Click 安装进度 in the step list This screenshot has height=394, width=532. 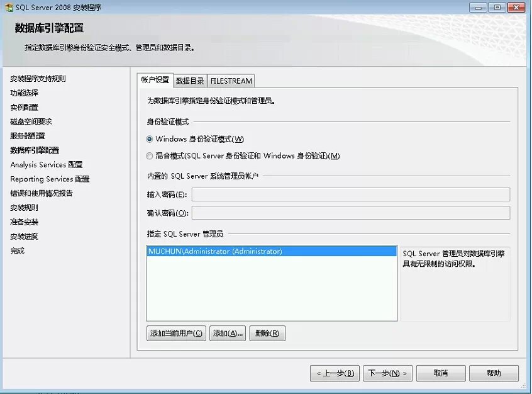tap(24, 237)
